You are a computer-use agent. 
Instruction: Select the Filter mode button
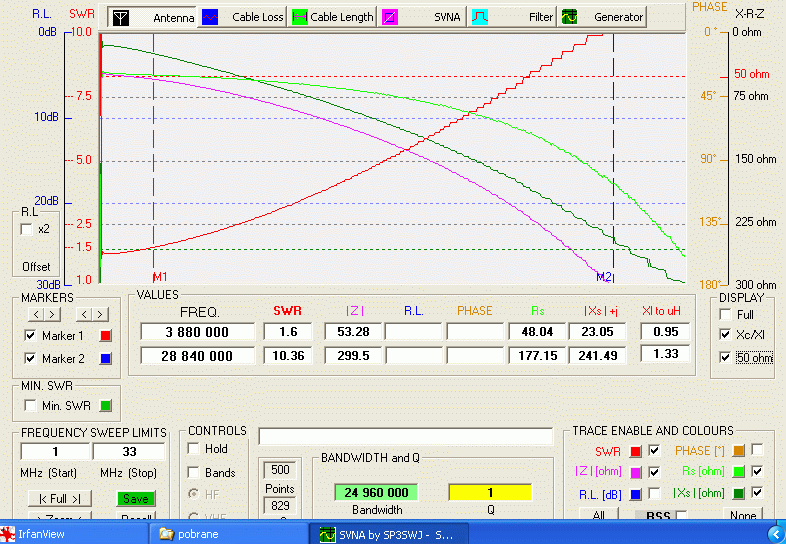tap(514, 17)
